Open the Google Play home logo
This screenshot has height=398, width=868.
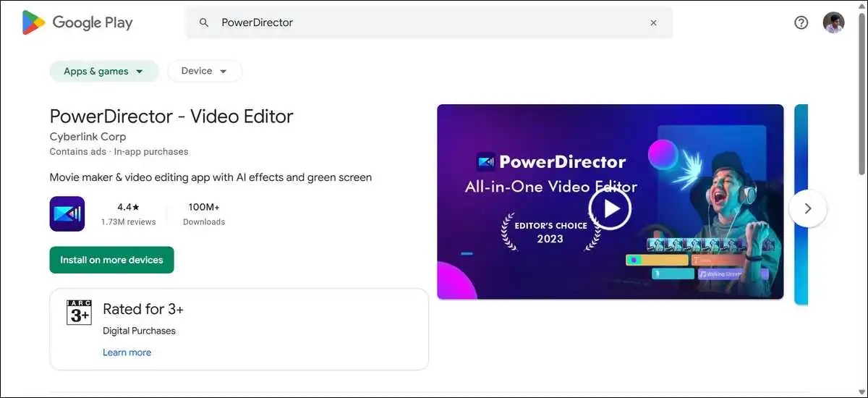click(77, 22)
